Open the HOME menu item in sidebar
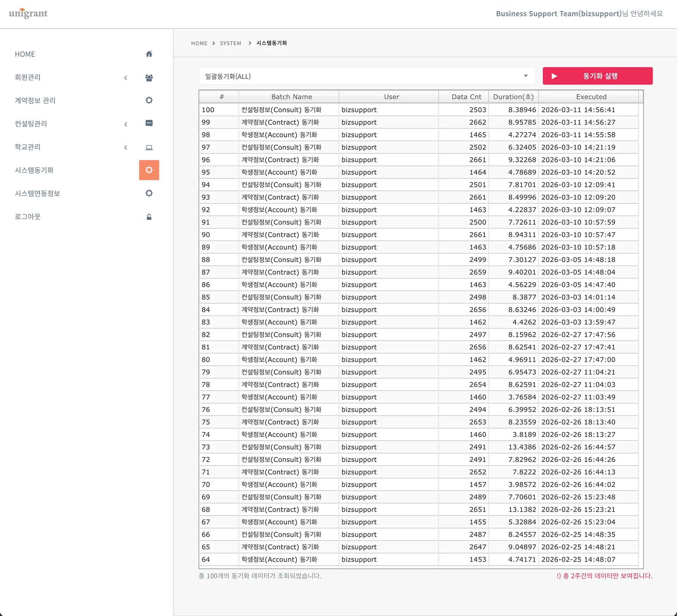This screenshot has width=677, height=616. 25,54
